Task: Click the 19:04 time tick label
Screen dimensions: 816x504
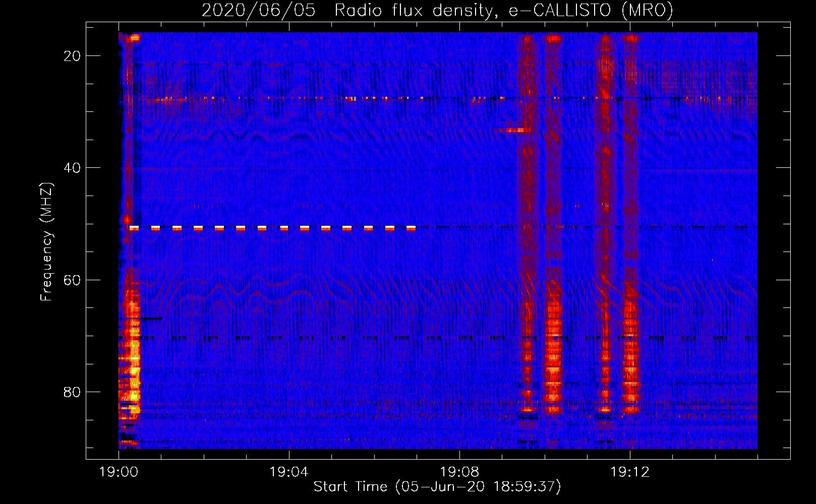Action: [289, 472]
